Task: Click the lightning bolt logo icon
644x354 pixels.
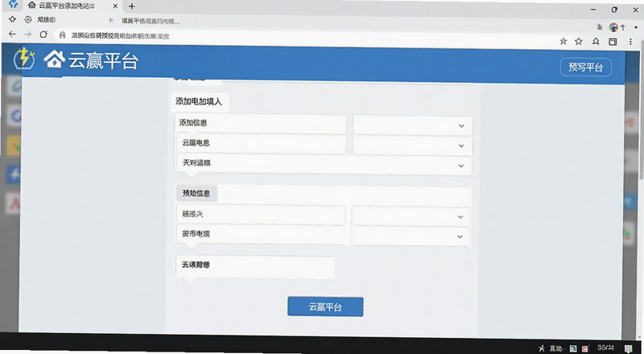Action: (24, 58)
